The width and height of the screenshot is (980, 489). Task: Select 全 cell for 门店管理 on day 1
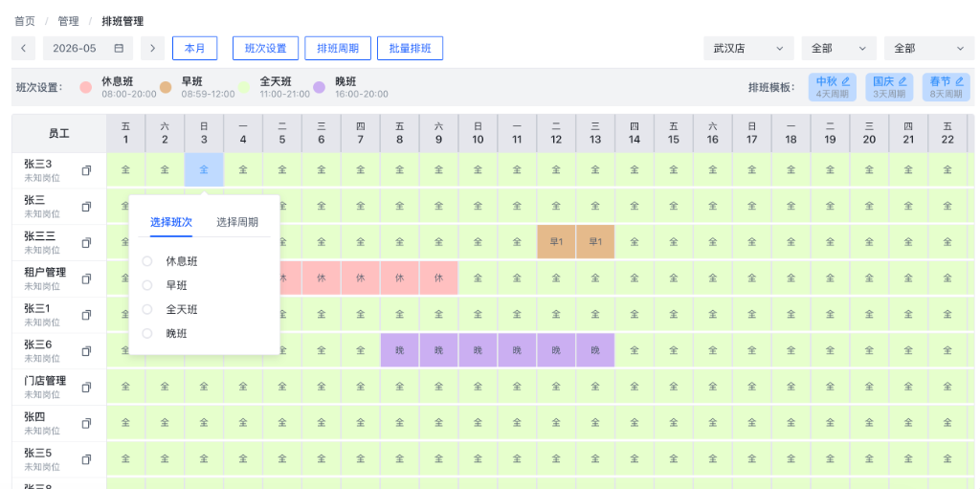coord(125,387)
